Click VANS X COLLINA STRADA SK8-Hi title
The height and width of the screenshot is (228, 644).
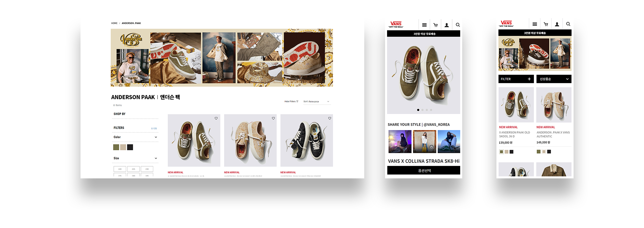click(424, 161)
